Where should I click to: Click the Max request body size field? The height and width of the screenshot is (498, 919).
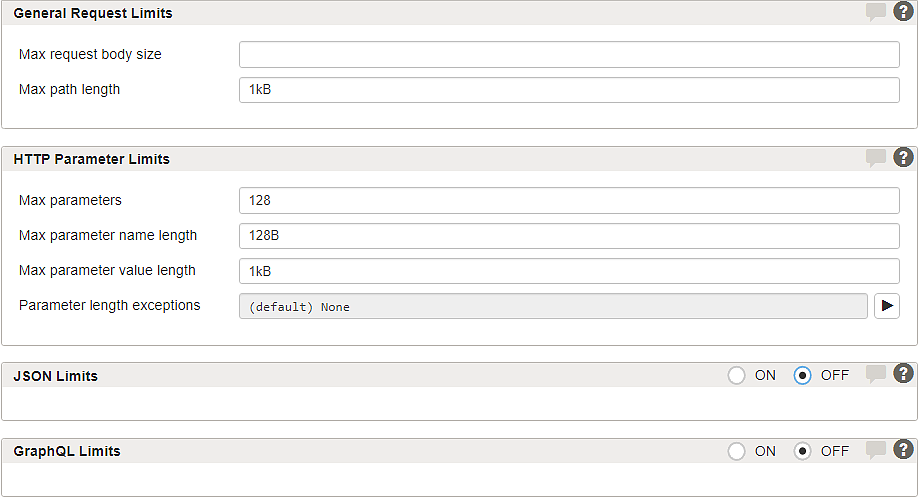pos(569,54)
